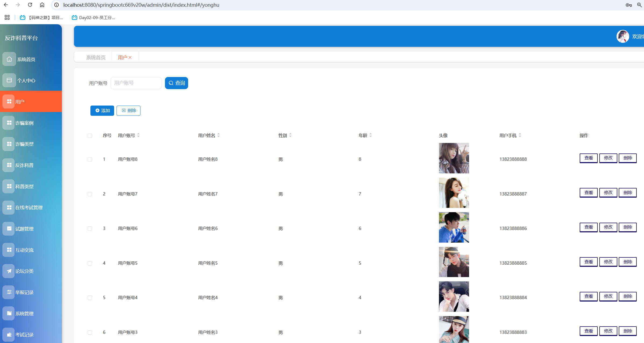The image size is (644, 343).
Task: Click the 诈骗案例 grid icon in sidebar
Action: pyautogui.click(x=9, y=123)
